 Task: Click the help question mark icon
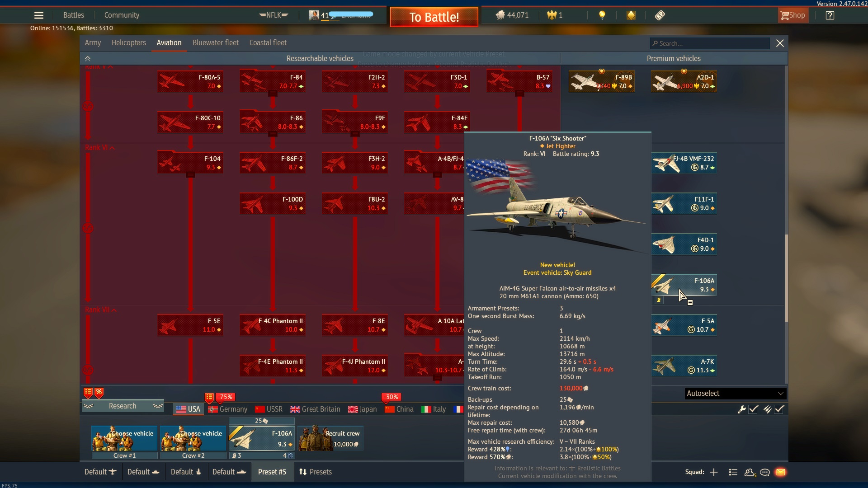click(830, 15)
